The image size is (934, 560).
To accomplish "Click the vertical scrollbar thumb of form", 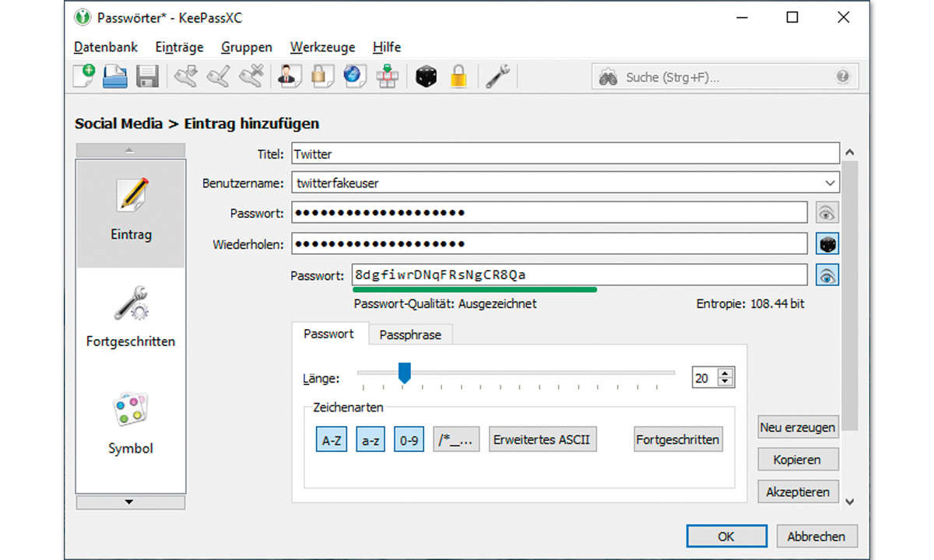I will tap(849, 296).
